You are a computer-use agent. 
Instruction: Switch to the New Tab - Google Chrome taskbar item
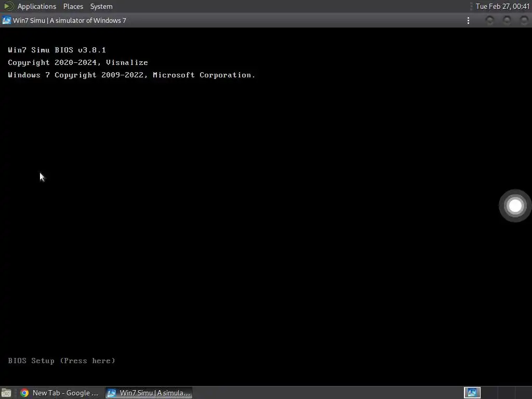click(59, 393)
